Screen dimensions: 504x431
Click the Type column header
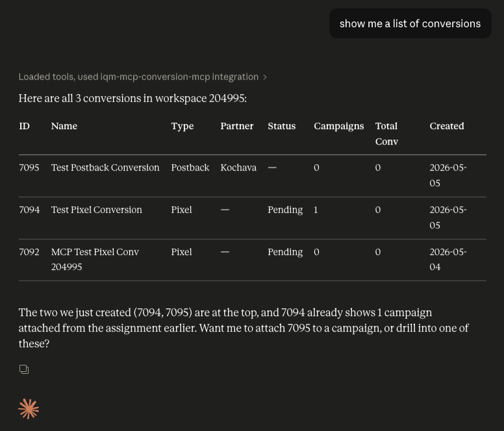pyautogui.click(x=183, y=126)
